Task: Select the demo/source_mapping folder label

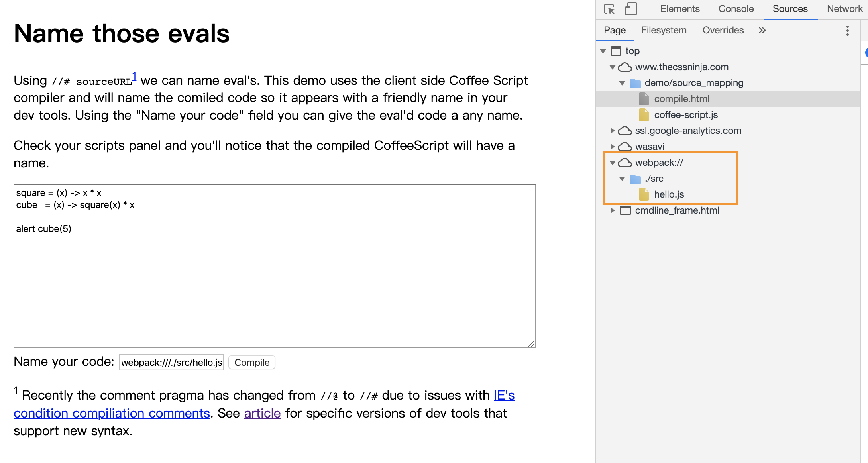Action: tap(694, 83)
